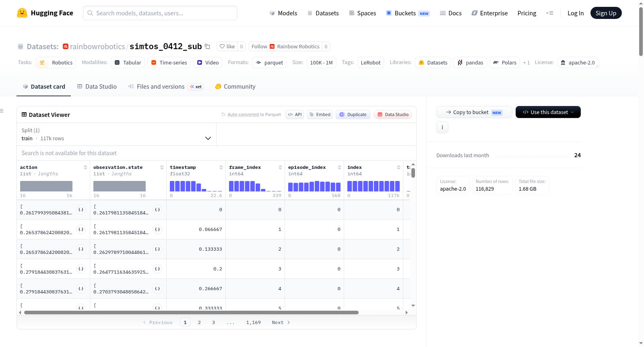Copy dataset name with the copy icon
This screenshot has height=347, width=644.
point(207,46)
